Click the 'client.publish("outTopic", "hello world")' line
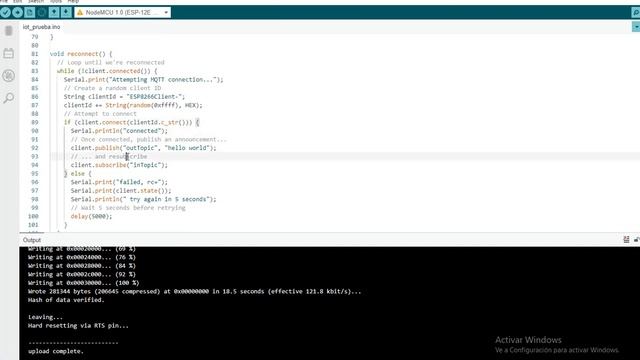The width and height of the screenshot is (640, 360). 143,148
